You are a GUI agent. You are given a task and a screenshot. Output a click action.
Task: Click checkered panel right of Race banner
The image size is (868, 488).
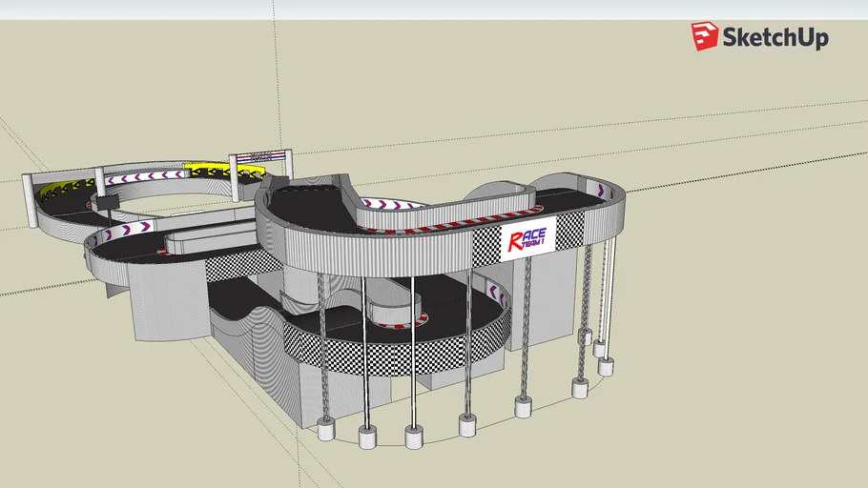pos(569,231)
